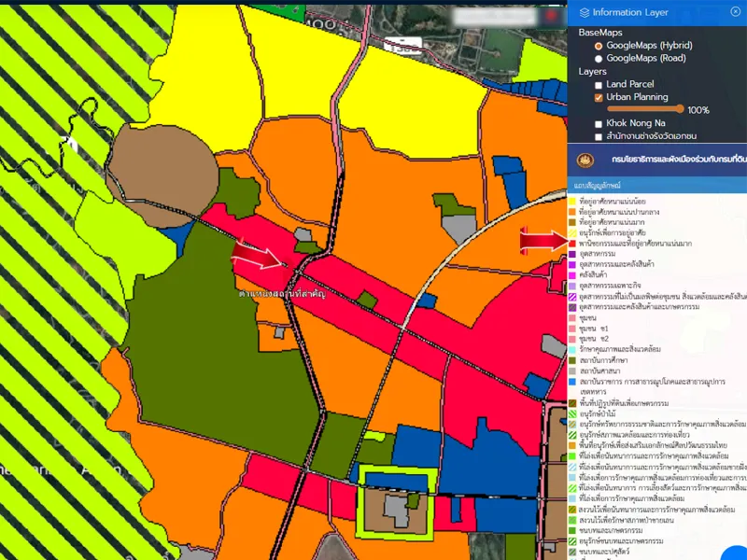The width and height of the screenshot is (747, 560).
Task: Select the GoogleMaps (Hybrid) basemap
Action: click(599, 45)
